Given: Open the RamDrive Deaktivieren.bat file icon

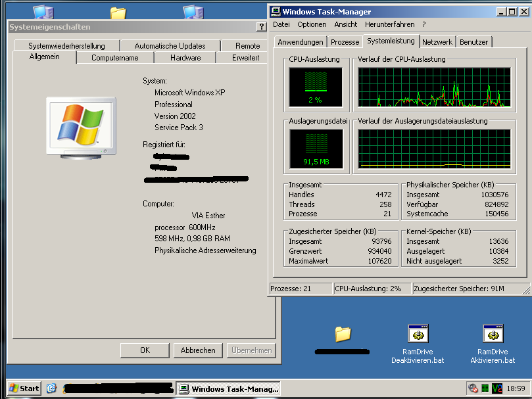Looking at the screenshot, I should tap(417, 335).
